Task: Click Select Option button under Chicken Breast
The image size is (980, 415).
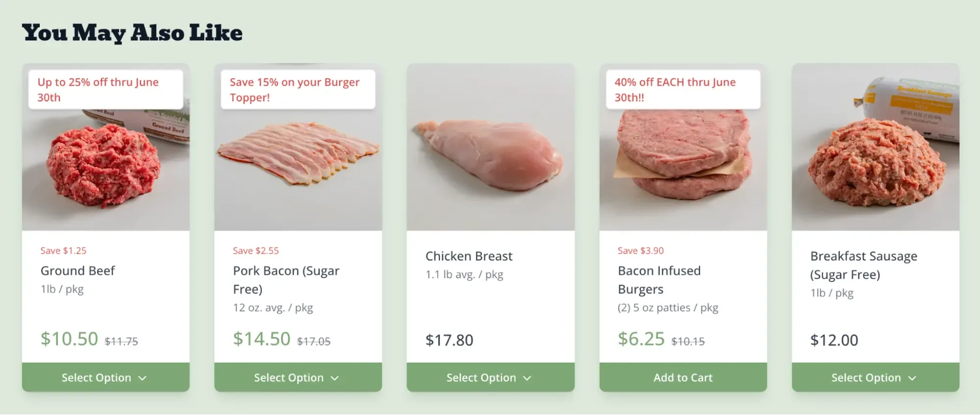Action: 490,377
